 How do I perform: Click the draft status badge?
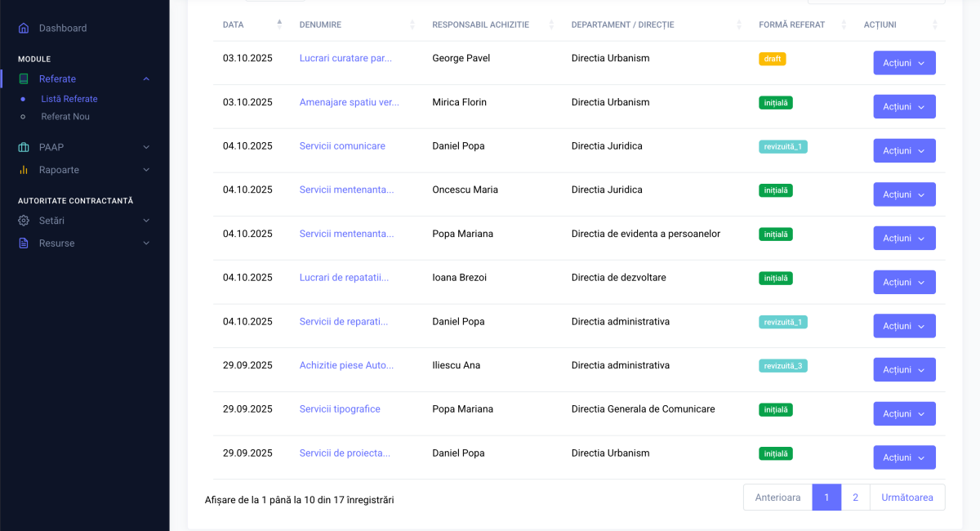click(x=772, y=59)
